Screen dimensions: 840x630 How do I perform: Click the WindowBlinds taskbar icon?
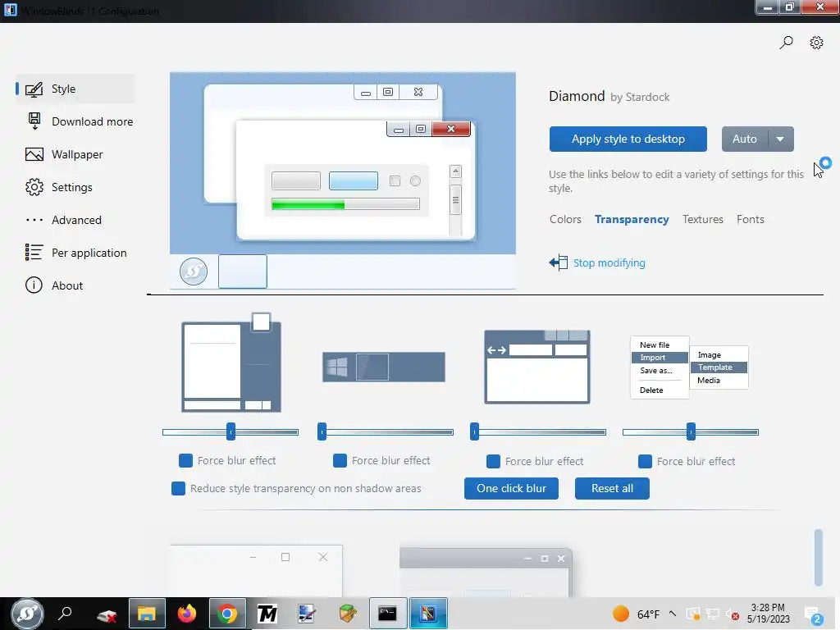(428, 614)
